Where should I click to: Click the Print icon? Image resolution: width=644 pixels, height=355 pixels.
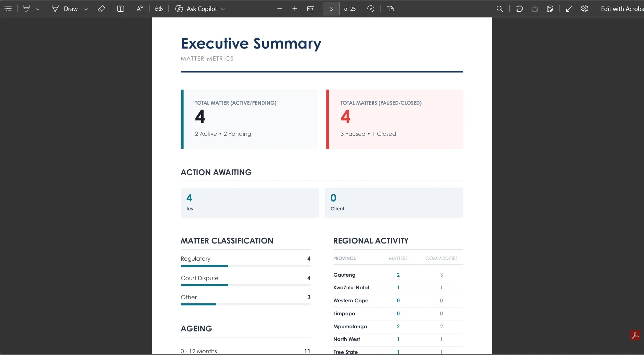coord(519,9)
